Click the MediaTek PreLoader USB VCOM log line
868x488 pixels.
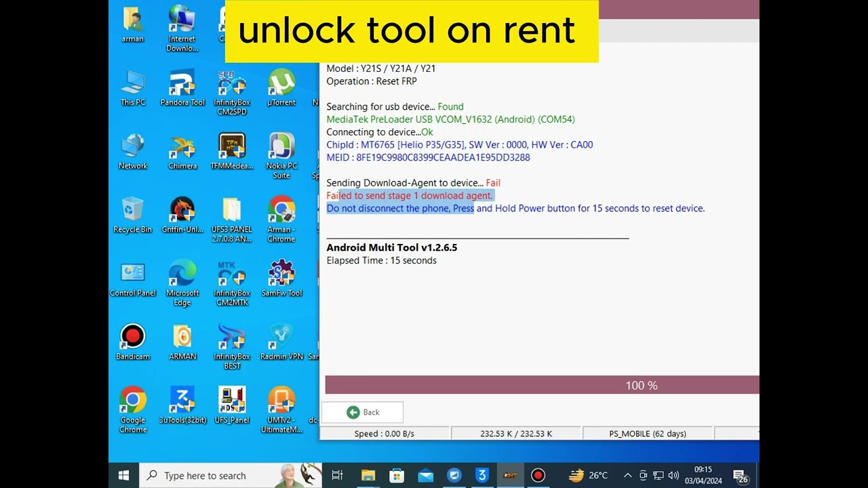(450, 119)
